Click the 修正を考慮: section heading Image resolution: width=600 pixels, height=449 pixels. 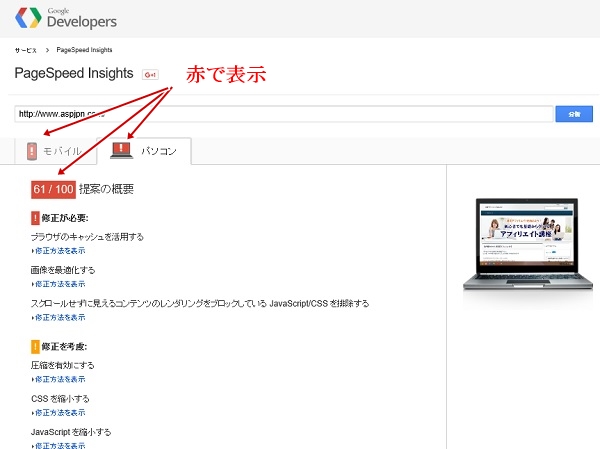click(64, 347)
